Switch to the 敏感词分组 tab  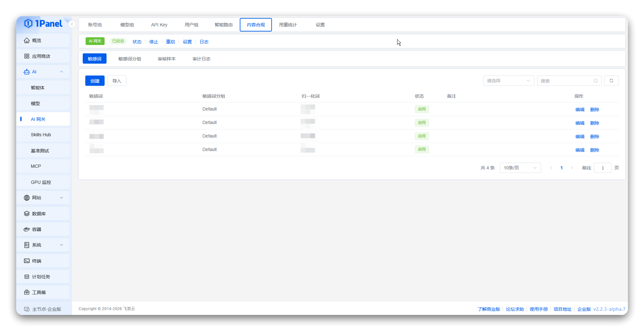[130, 59]
